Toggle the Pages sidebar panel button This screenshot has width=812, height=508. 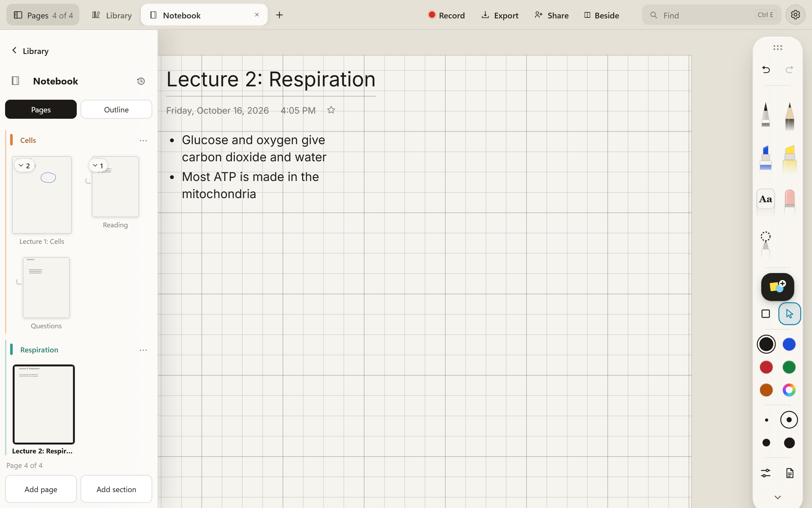[x=43, y=15]
